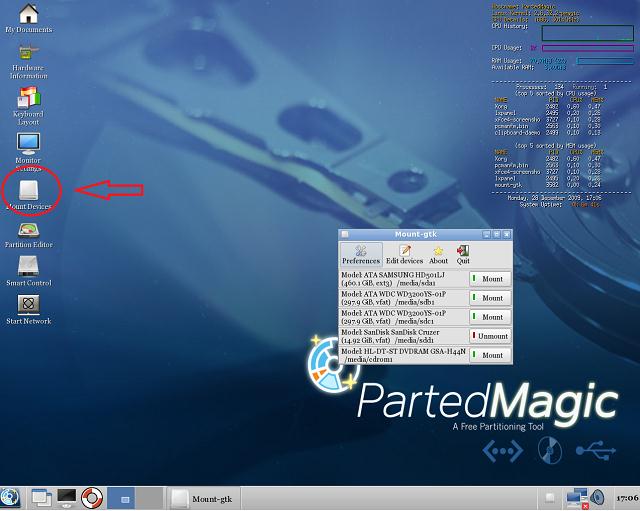Image resolution: width=640 pixels, height=511 pixels.
Task: Click Edit devices toolbar button
Action: (405, 254)
